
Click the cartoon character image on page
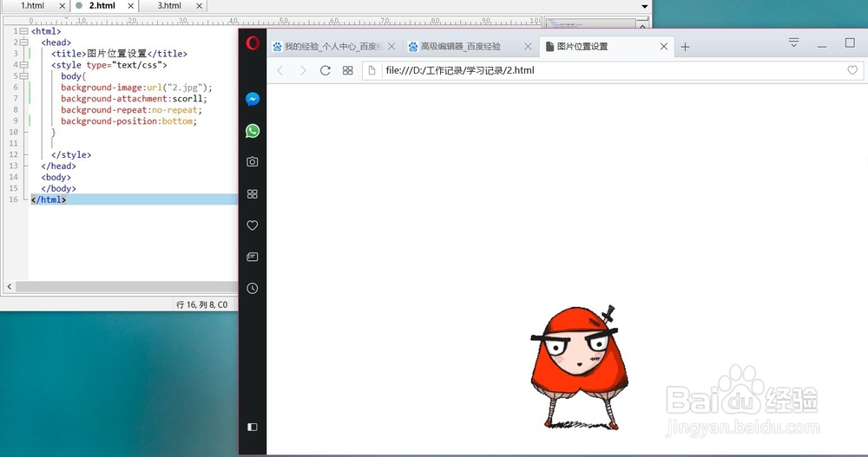[578, 368]
